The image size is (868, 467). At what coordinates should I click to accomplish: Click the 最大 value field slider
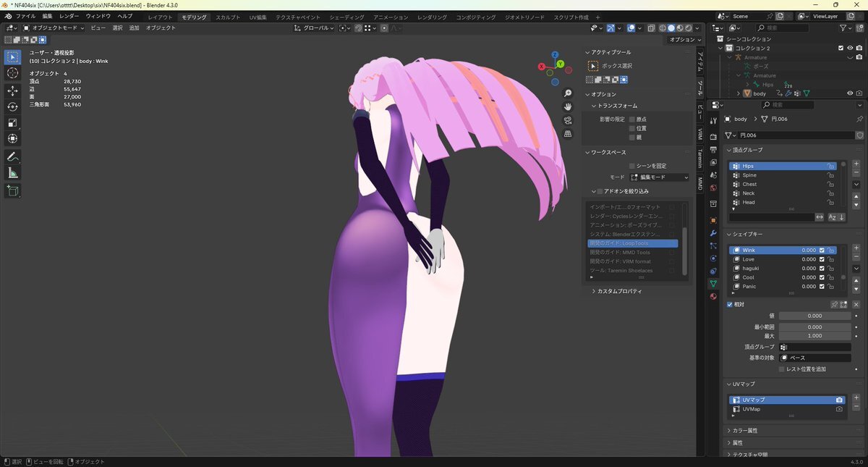tap(814, 336)
